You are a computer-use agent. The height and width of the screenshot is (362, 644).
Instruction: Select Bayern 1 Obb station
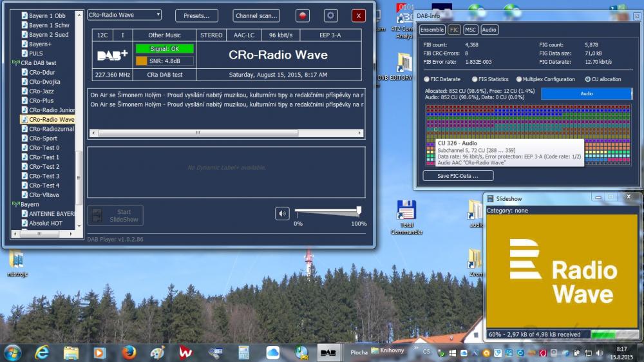pyautogui.click(x=47, y=15)
